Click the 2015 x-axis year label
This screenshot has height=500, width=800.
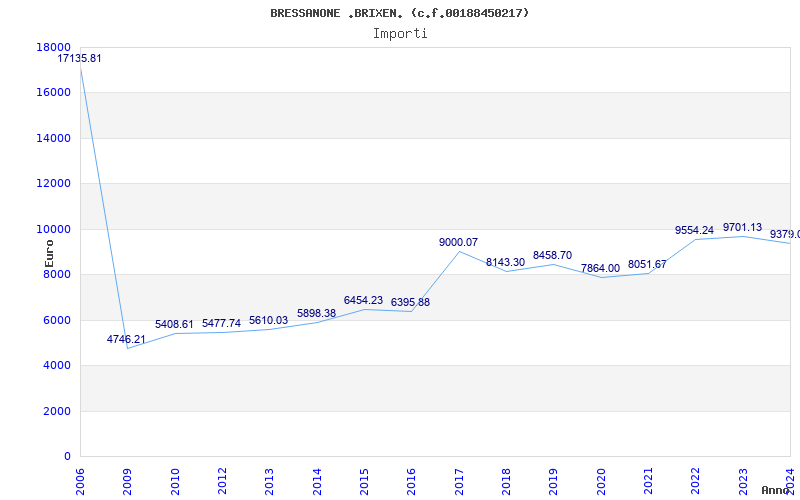pos(364,482)
